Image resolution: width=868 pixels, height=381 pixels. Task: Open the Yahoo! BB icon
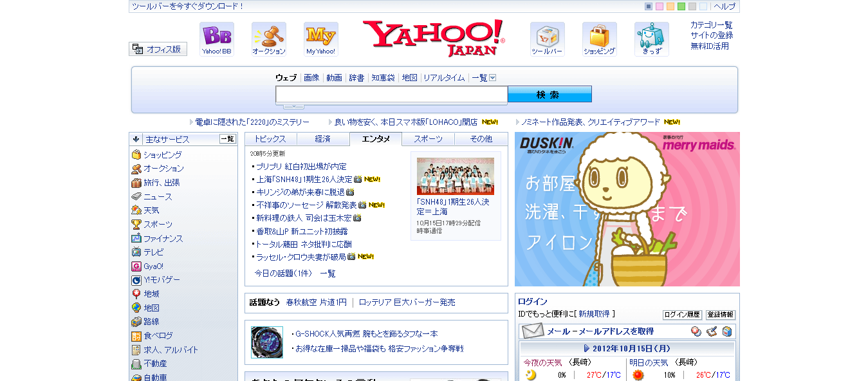[217, 39]
